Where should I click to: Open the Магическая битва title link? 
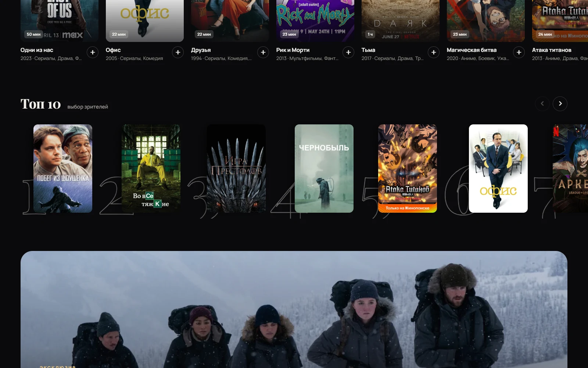pyautogui.click(x=472, y=50)
